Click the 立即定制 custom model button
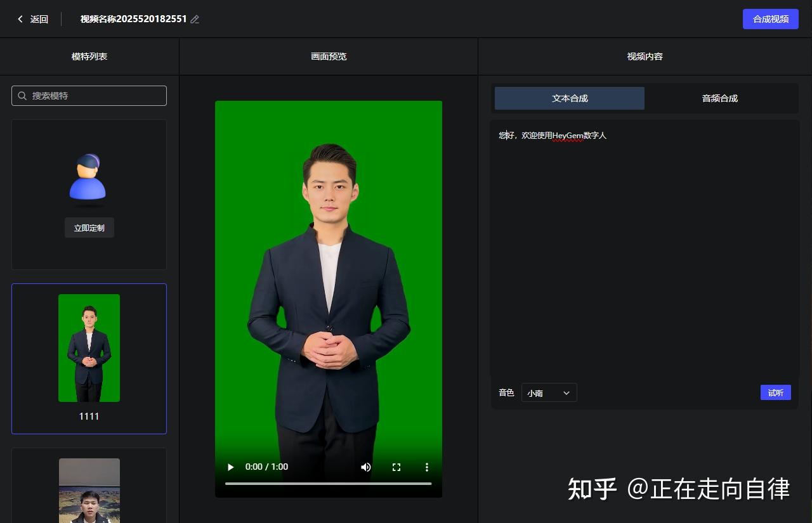 pos(89,228)
